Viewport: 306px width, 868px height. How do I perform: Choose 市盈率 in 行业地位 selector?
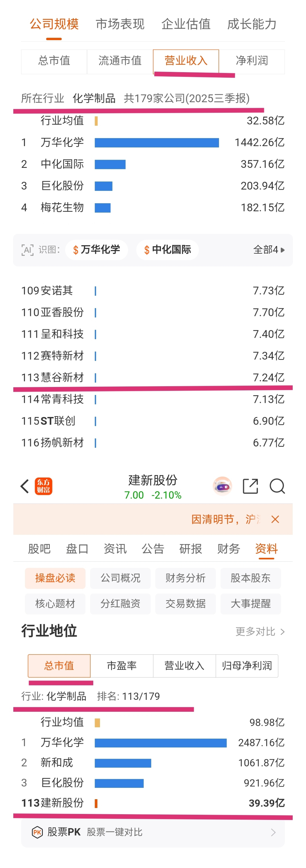click(x=122, y=666)
